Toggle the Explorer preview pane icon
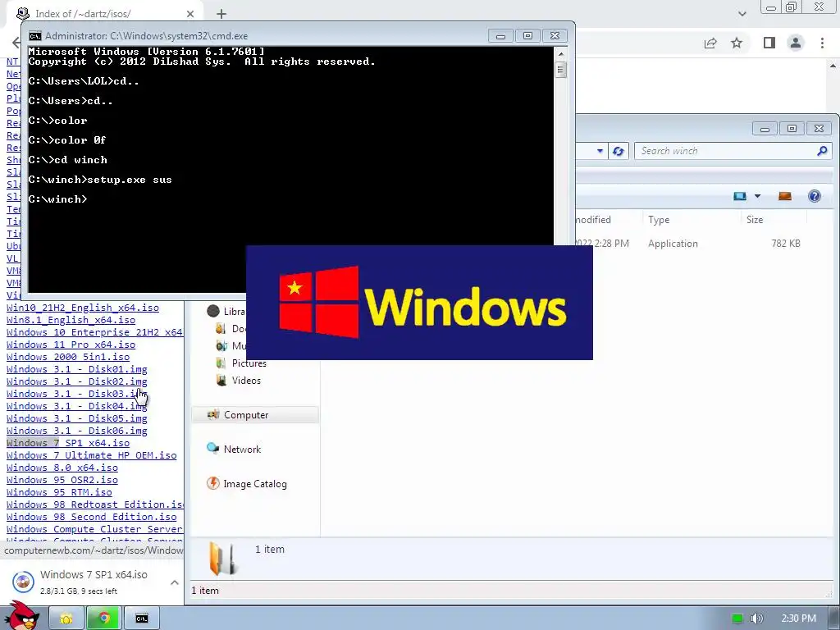 785,196
